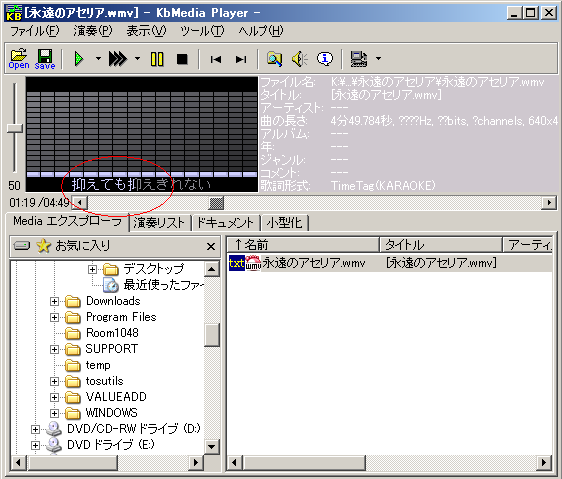This screenshot has width=562, height=479.
Task: Click the speaker volume icon
Action: tap(300, 59)
